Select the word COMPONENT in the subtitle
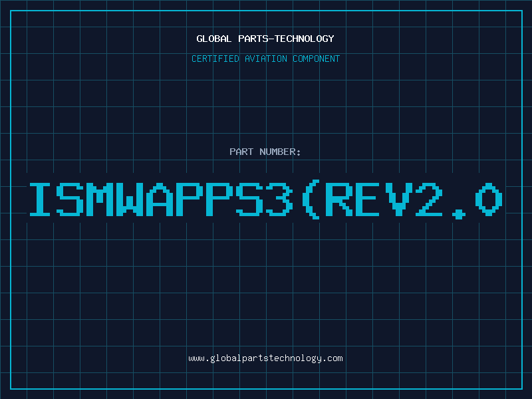Image resolution: width=532 pixels, height=399 pixels. [x=317, y=59]
